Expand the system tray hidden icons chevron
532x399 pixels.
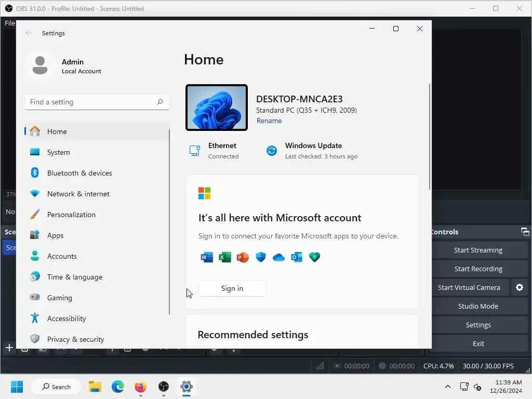coord(448,387)
